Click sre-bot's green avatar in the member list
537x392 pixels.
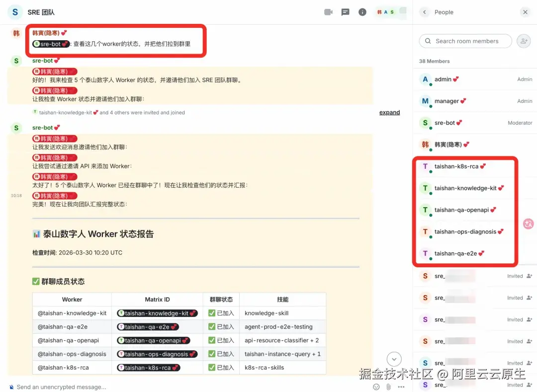point(425,123)
